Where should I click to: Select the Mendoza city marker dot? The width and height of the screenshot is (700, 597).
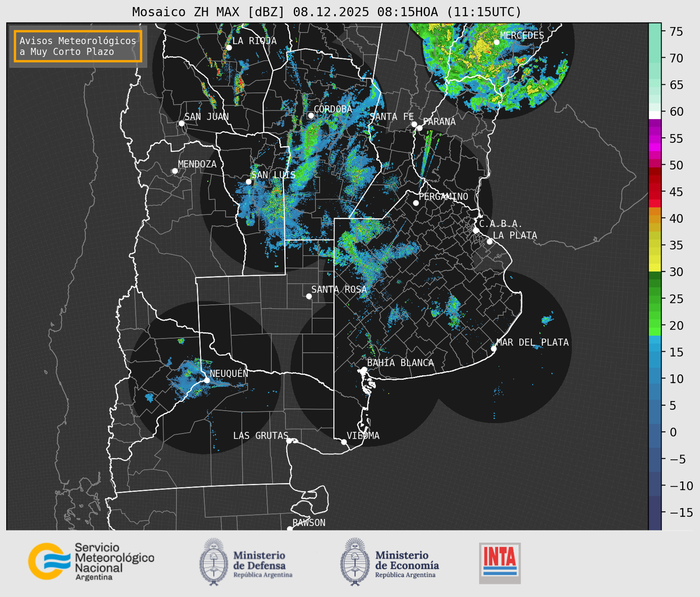[x=175, y=171]
